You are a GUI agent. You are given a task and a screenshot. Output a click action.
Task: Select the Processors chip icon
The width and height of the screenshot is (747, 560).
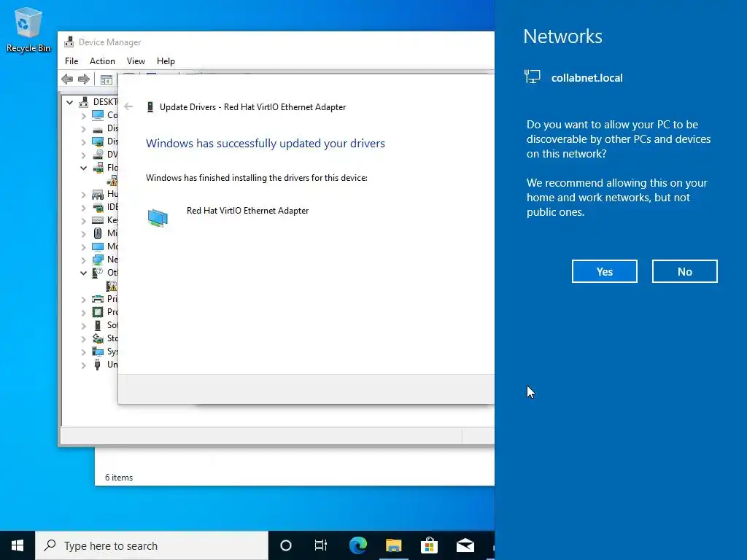(x=98, y=312)
